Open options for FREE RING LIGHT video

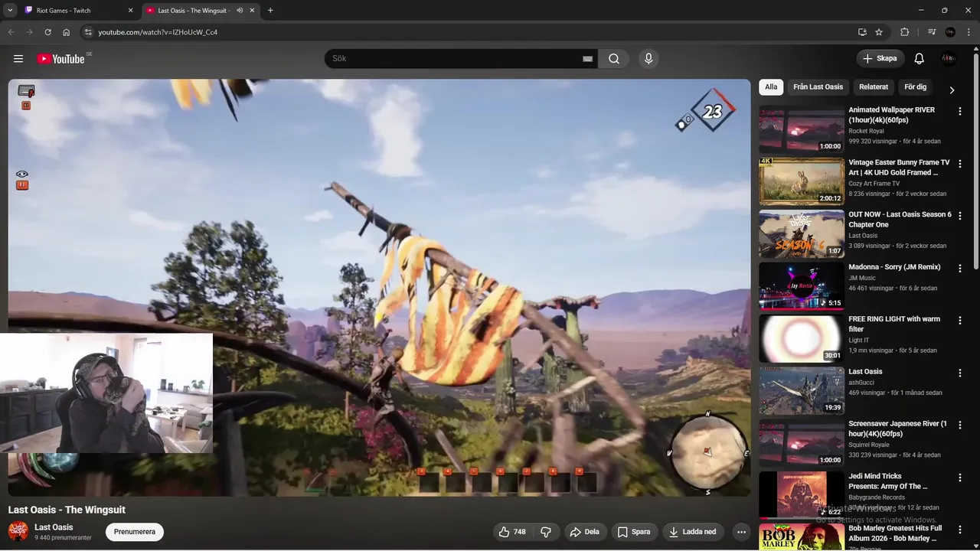click(x=959, y=321)
